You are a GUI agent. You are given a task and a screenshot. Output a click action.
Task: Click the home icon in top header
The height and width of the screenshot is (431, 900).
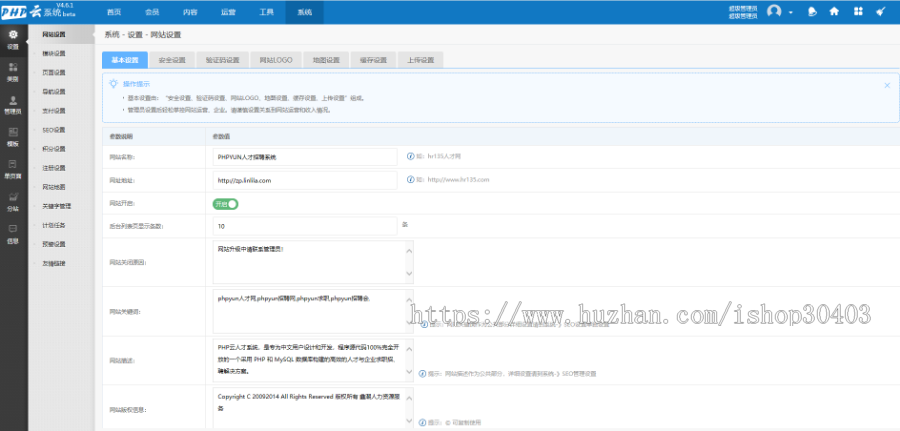(x=833, y=12)
